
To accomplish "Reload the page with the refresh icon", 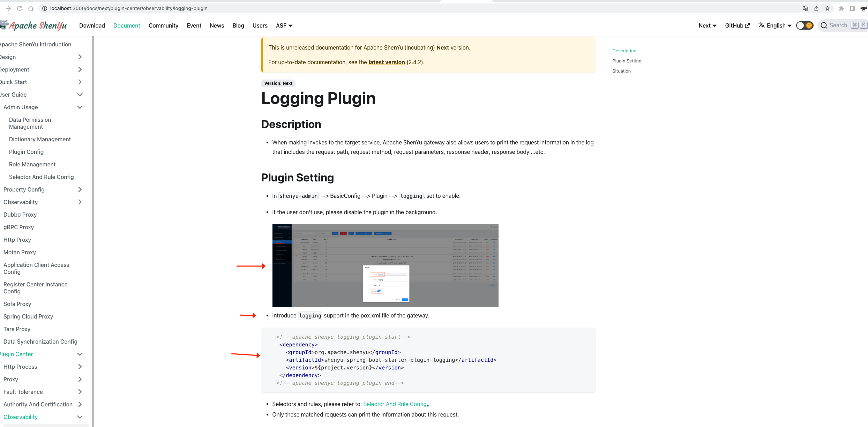I will (x=20, y=8).
